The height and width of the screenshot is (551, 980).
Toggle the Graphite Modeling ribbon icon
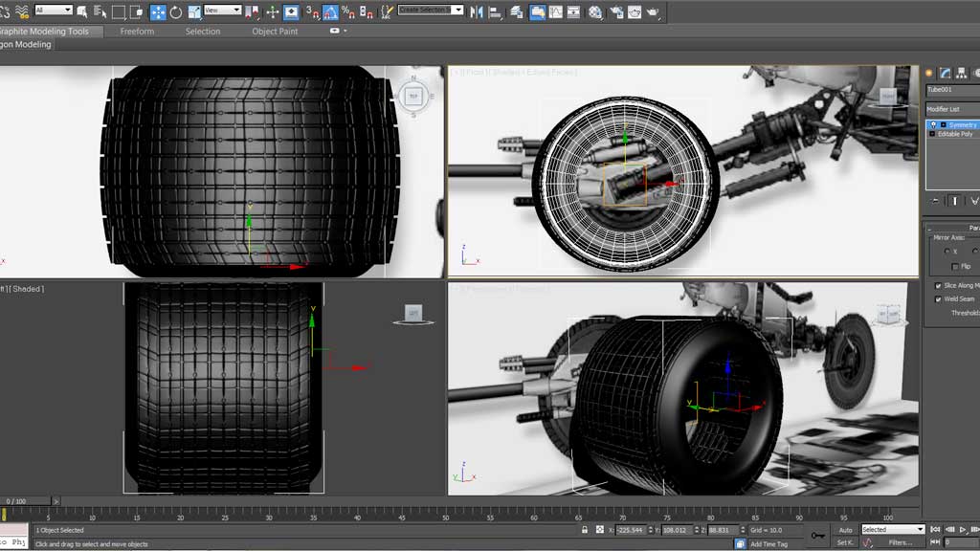537,11
